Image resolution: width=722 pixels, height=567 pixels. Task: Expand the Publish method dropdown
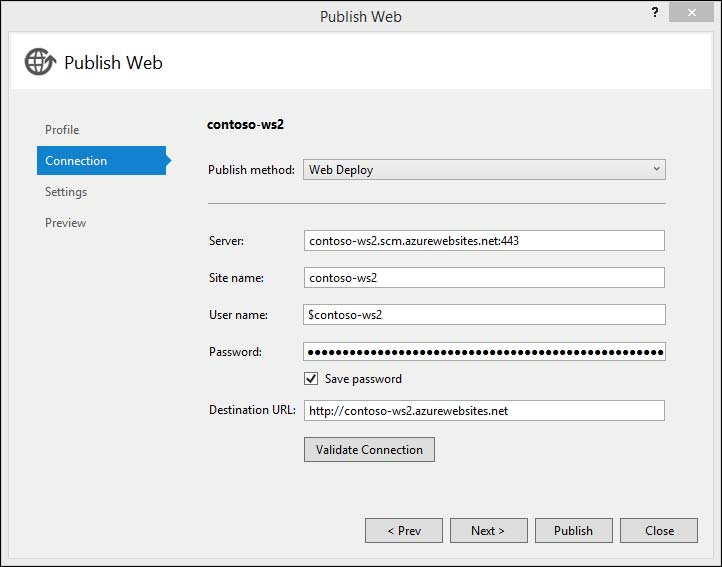coord(484,170)
